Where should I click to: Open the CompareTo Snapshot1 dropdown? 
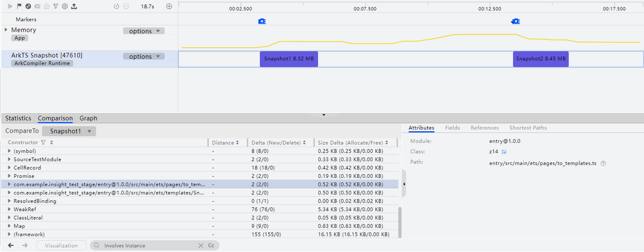(69, 131)
